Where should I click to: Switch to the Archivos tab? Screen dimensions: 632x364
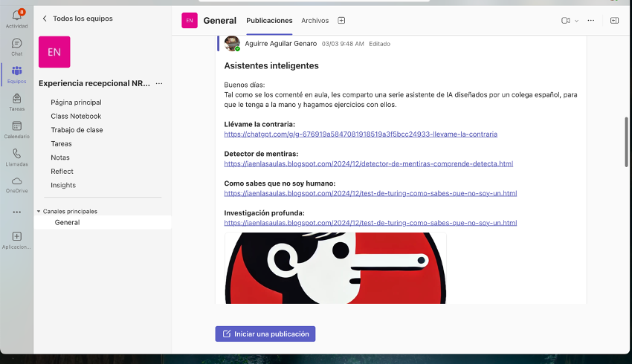(x=315, y=21)
